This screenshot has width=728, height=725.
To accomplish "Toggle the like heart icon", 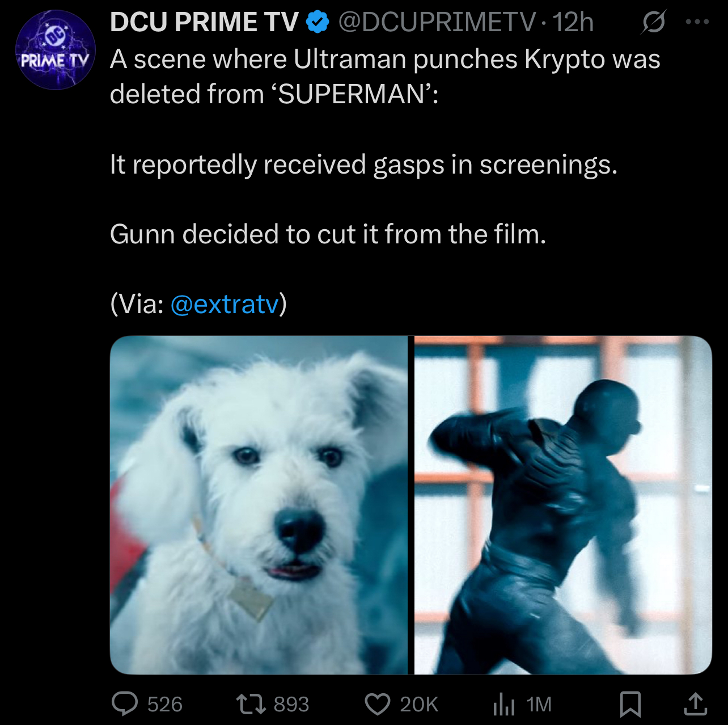I will (x=378, y=704).
